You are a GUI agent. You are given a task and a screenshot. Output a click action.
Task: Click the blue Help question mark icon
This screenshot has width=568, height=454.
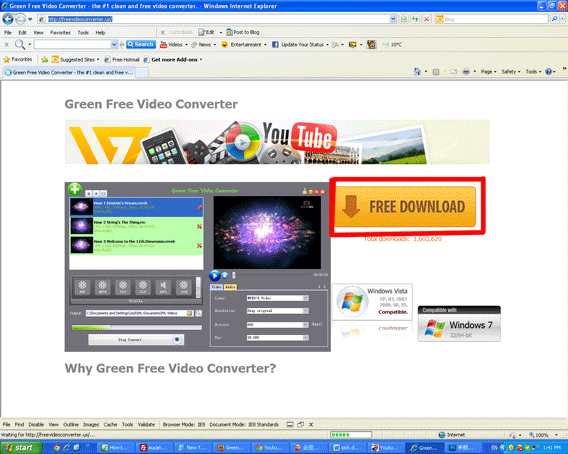pyautogui.click(x=548, y=72)
